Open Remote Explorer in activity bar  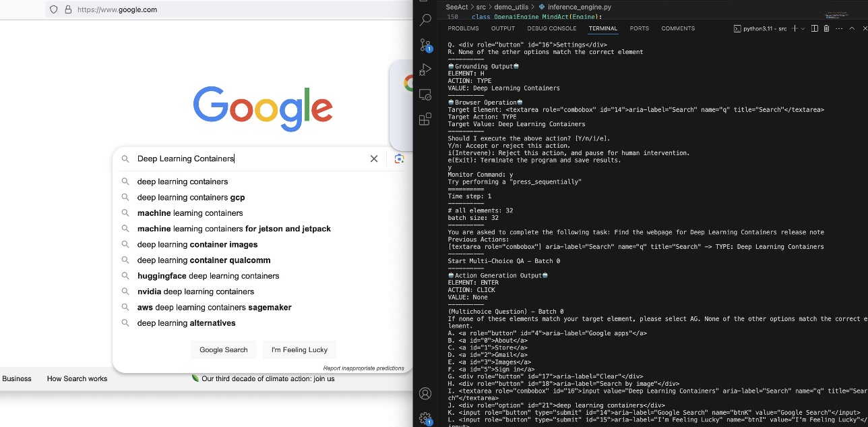coord(425,94)
